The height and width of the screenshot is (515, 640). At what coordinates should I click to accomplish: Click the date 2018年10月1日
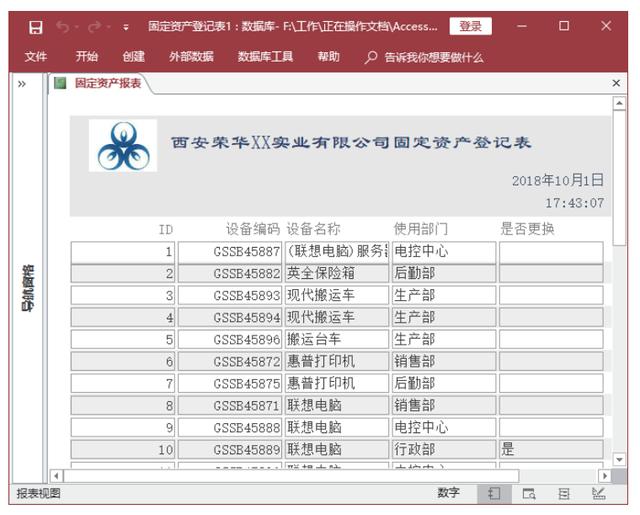pyautogui.click(x=558, y=180)
